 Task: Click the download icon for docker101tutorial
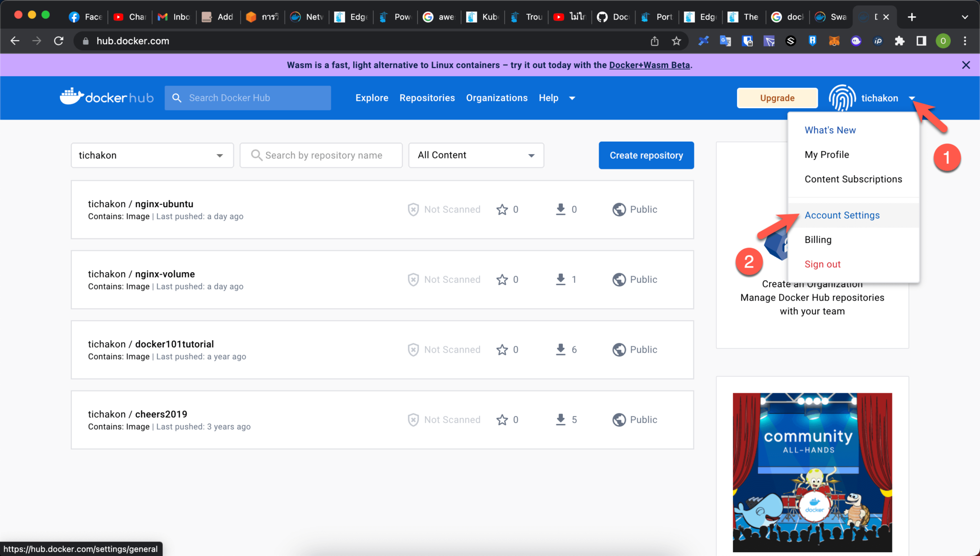pyautogui.click(x=560, y=350)
